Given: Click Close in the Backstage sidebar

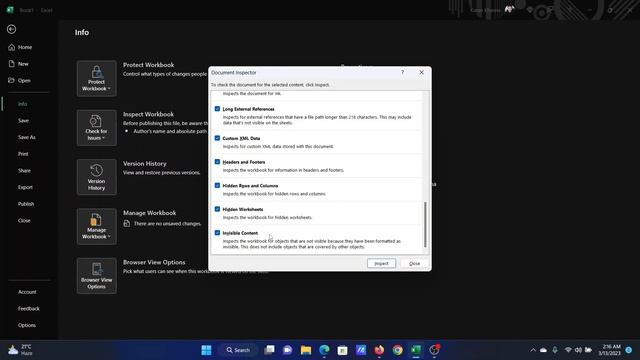Looking at the screenshot, I should (x=24, y=220).
